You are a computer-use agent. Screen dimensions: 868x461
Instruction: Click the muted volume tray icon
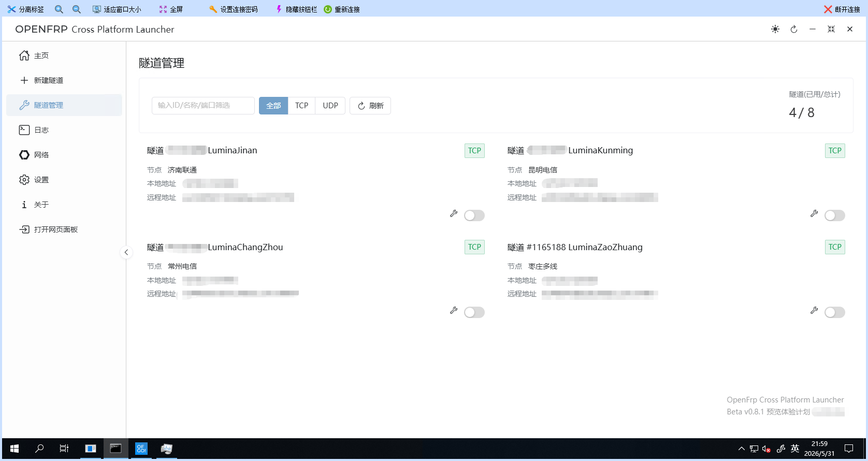pos(767,449)
